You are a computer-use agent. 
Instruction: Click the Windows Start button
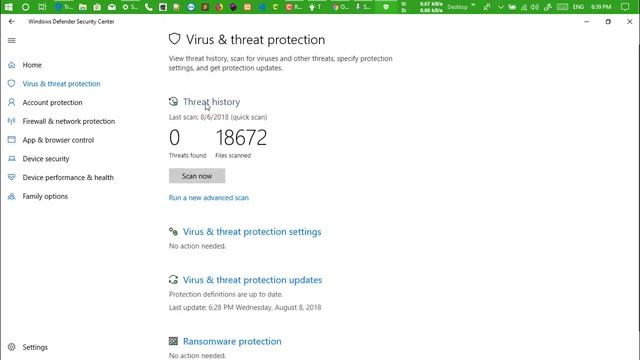9,7
